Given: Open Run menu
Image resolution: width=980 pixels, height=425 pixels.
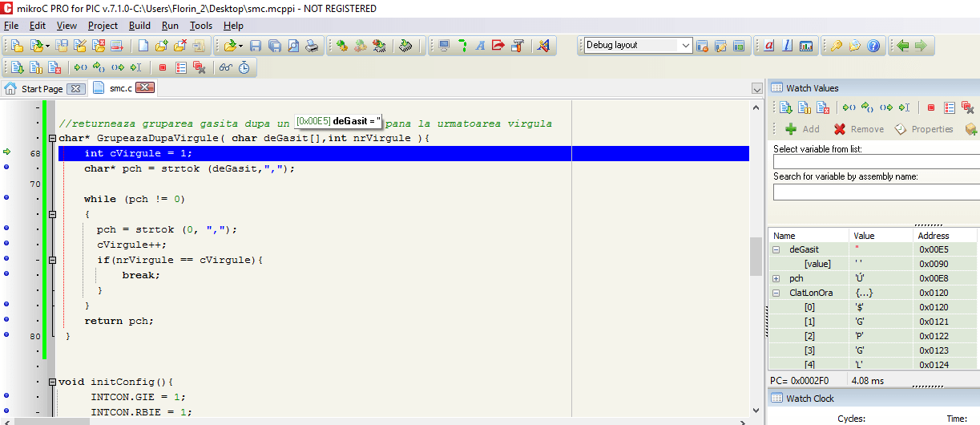Looking at the screenshot, I should point(170,26).
